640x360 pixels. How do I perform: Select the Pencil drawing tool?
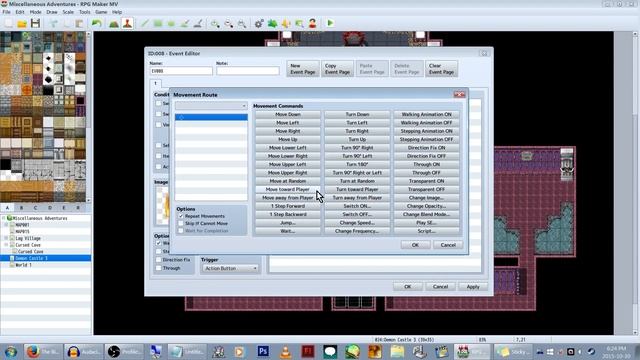(x=145, y=23)
